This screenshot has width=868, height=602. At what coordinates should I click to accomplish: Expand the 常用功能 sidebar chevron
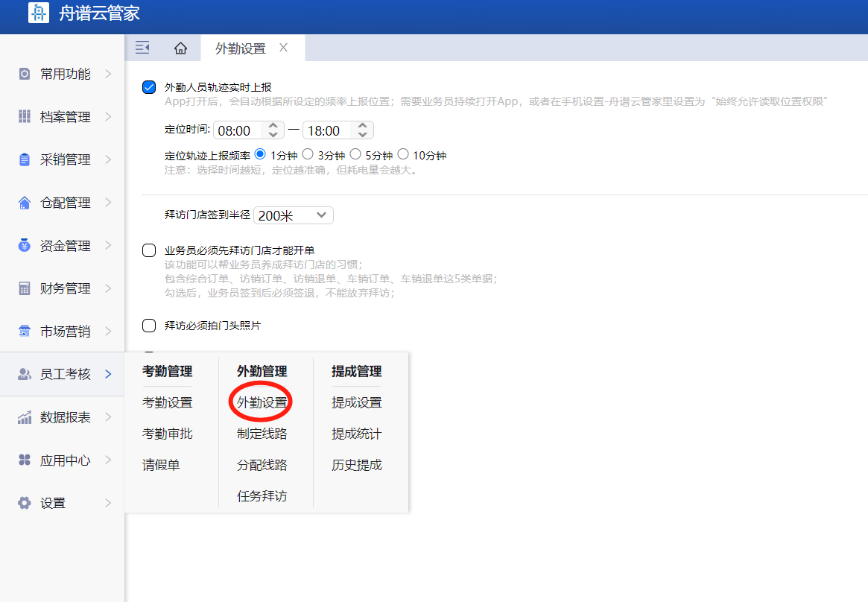point(108,74)
